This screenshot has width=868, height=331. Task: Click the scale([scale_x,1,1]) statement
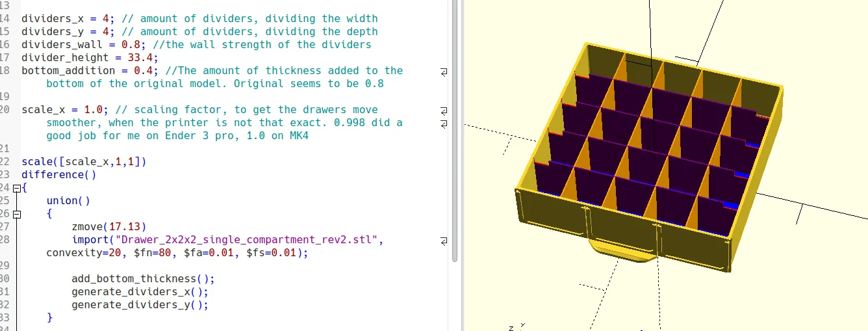click(84, 162)
